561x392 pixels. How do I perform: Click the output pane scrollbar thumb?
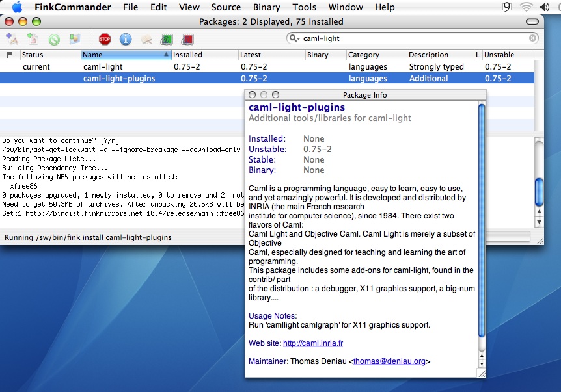[x=539, y=192]
